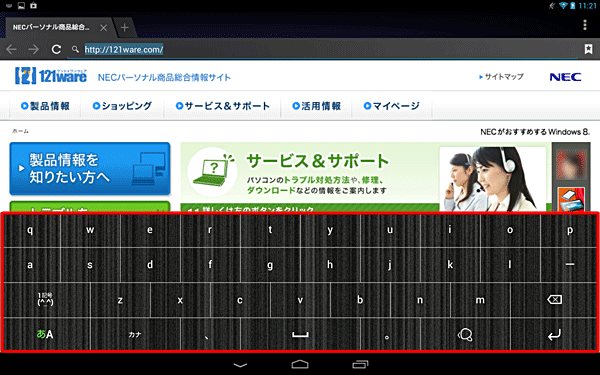Open the ショッピング menu

click(x=122, y=106)
